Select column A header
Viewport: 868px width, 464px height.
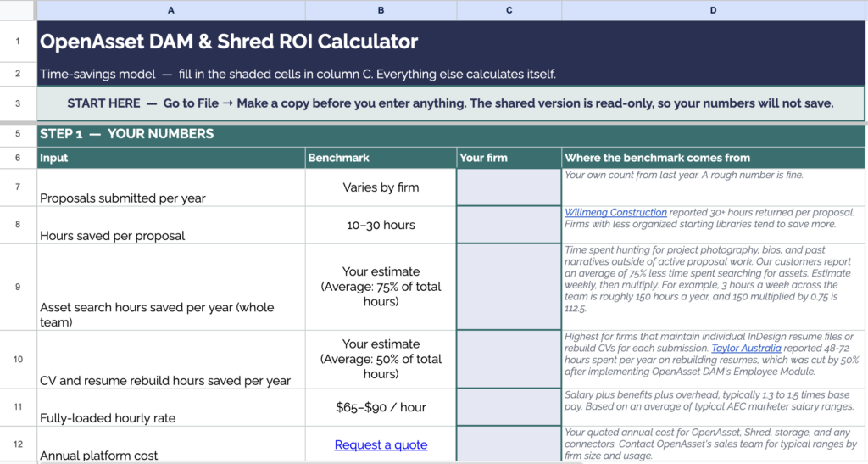[171, 10]
